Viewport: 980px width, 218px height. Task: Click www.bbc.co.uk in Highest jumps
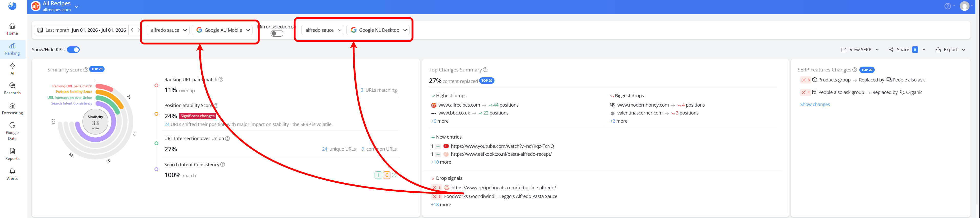coord(454,113)
